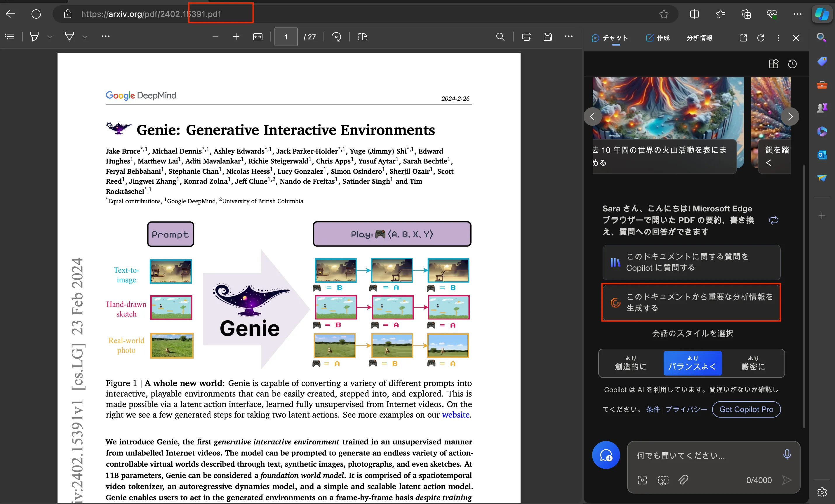This screenshot has width=835, height=504.
Task: Send the message with arrow icon
Action: pos(787,480)
